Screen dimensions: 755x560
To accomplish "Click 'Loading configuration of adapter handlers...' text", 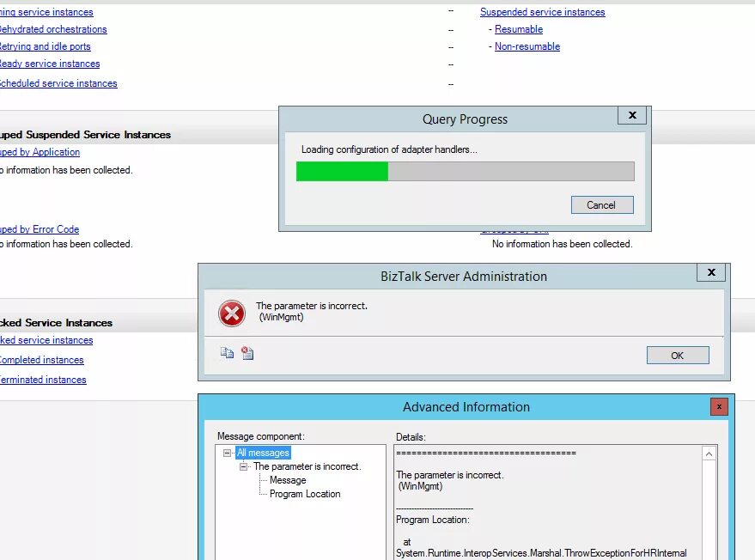I will (389, 149).
